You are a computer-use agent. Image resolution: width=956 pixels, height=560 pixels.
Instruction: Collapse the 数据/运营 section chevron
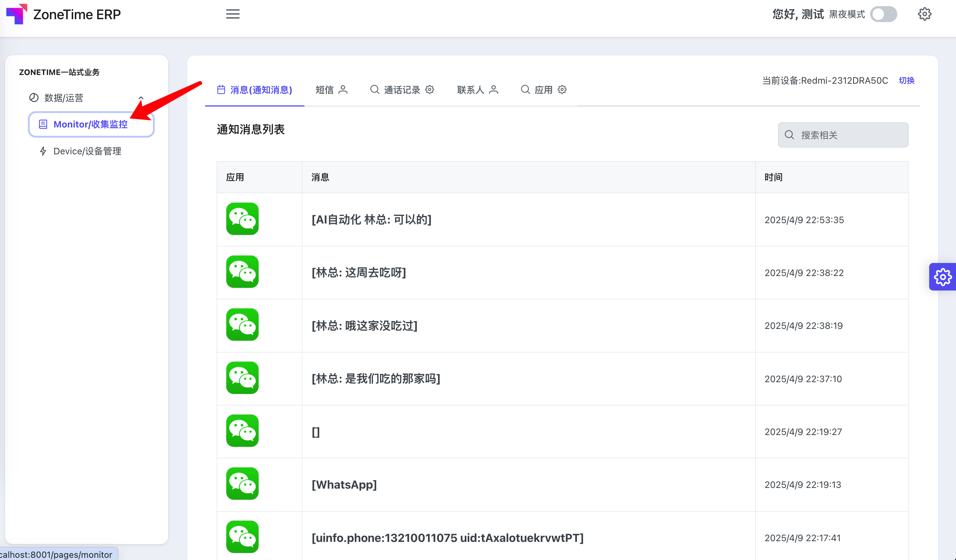[141, 98]
